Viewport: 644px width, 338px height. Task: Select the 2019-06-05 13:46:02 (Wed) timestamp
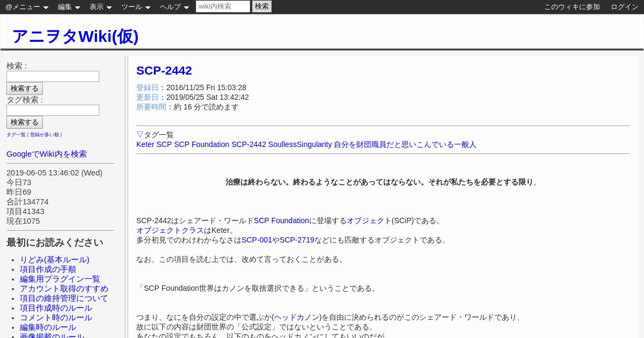[x=54, y=173]
